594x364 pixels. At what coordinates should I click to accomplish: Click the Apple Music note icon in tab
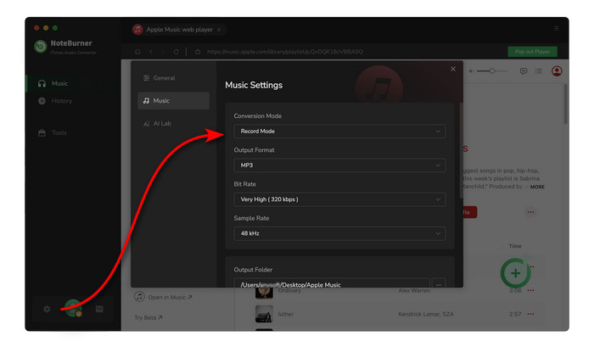[x=137, y=30]
